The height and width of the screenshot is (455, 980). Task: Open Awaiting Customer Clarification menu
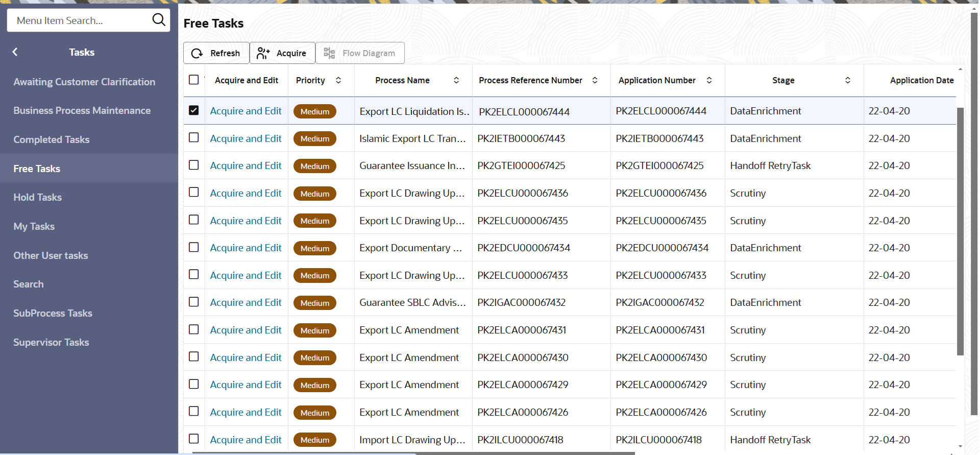[89, 82]
